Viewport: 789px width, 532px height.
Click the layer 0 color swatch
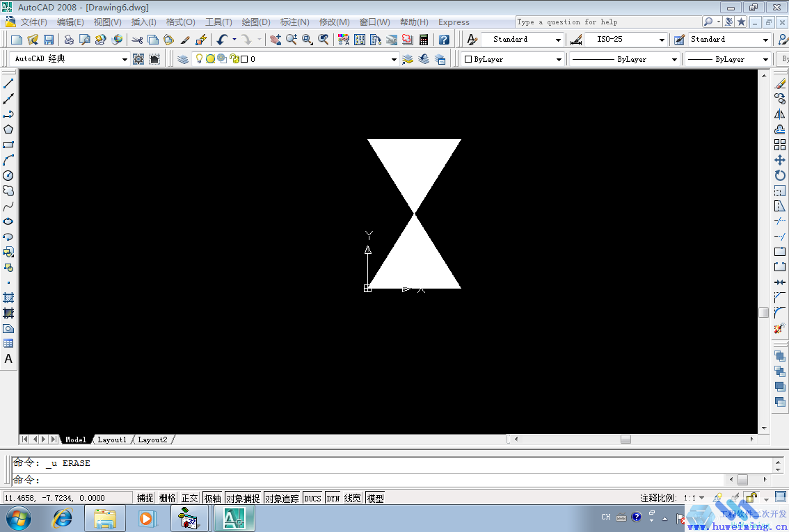pyautogui.click(x=244, y=59)
